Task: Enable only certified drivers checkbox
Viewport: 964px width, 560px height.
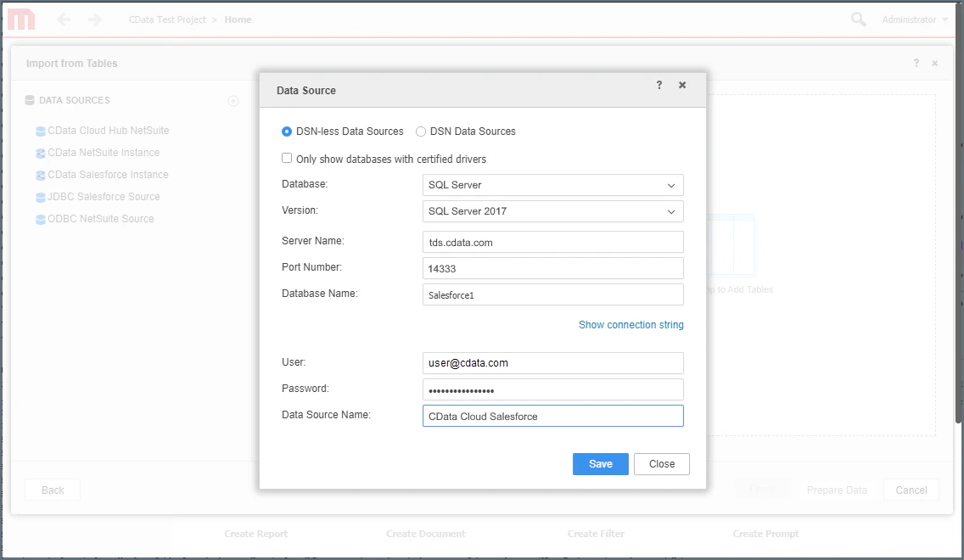Action: pyautogui.click(x=286, y=158)
